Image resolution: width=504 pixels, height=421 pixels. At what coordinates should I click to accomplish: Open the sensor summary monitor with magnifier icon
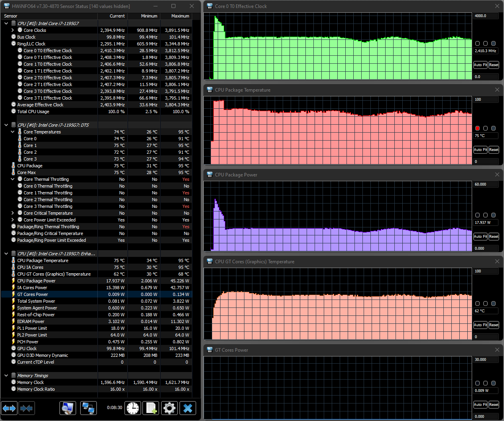click(68, 408)
